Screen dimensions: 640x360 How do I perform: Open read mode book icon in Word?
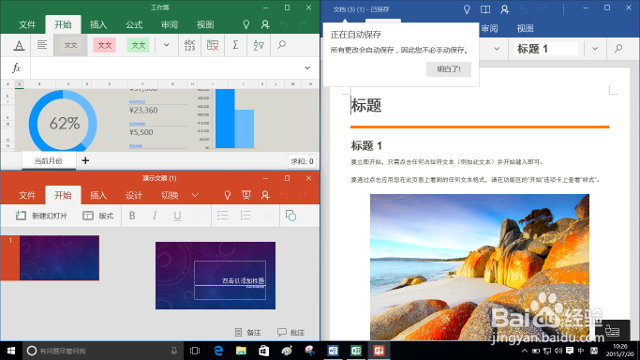pos(485,9)
